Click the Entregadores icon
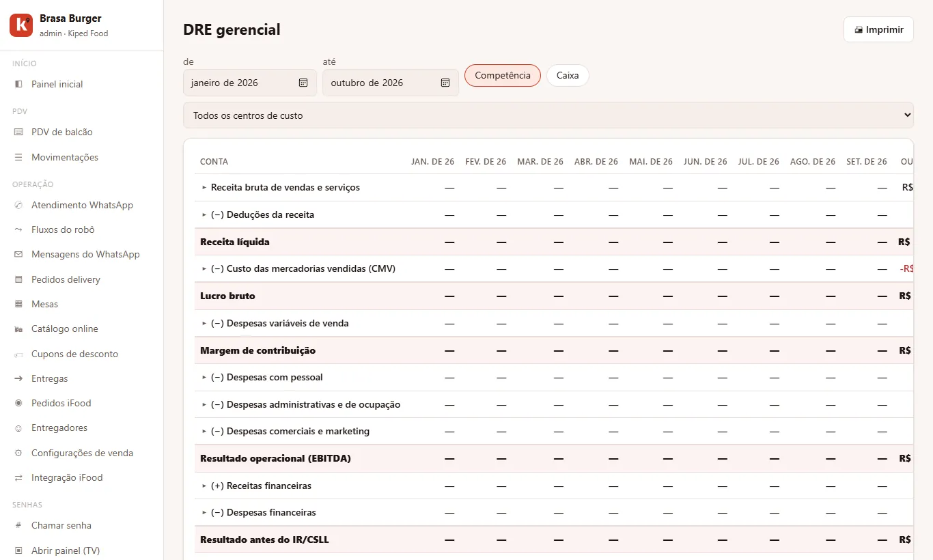Image resolution: width=933 pixels, height=560 pixels. pos(18,428)
